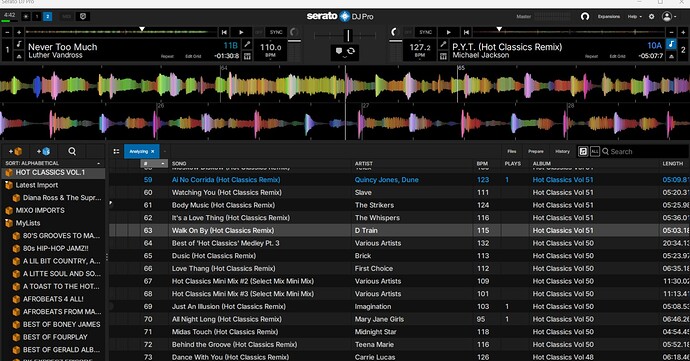Open deck 1 stems grid icon
Screen dimensions: 690x361
click(247, 56)
